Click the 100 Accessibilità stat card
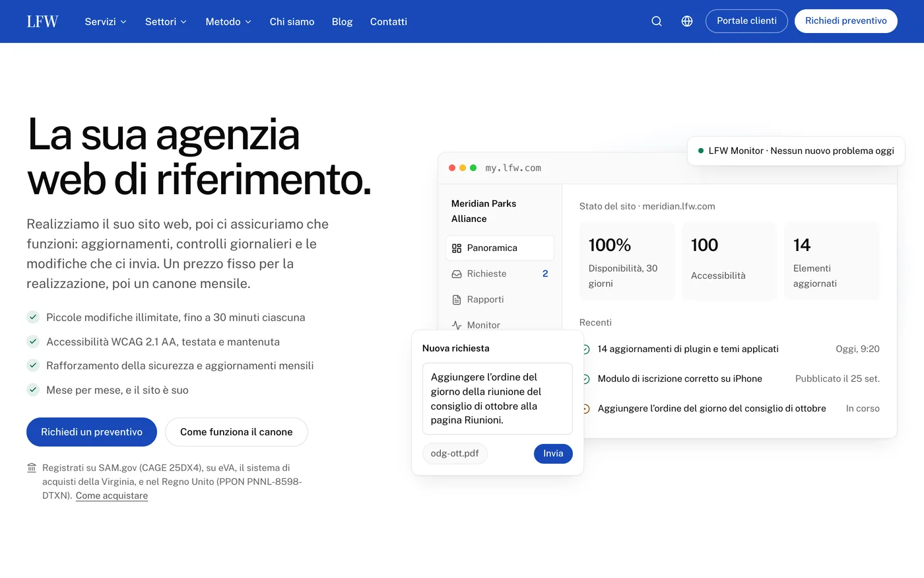 729,262
